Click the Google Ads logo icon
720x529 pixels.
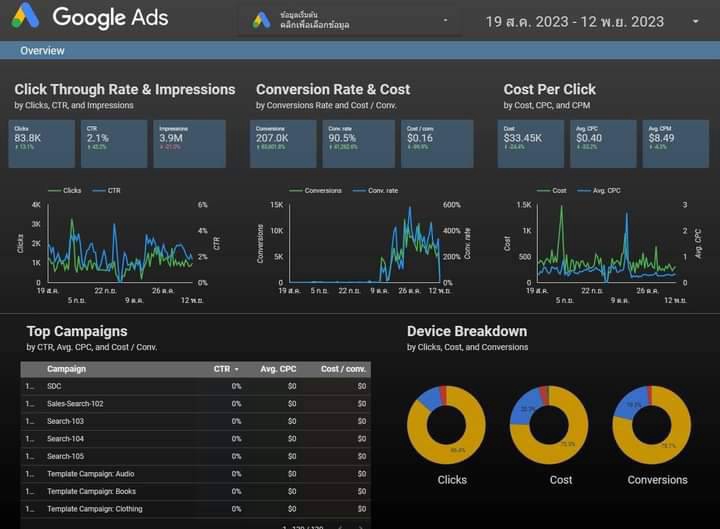click(x=25, y=16)
